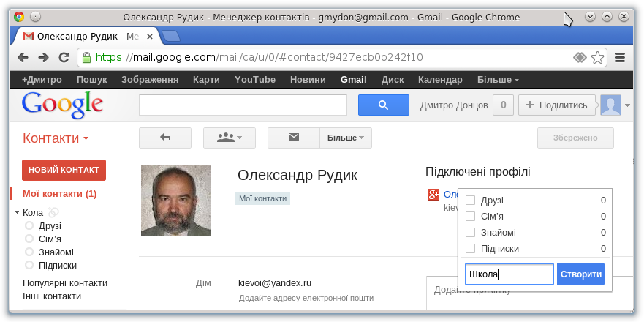Collapse the Кола section triangle

(18, 213)
